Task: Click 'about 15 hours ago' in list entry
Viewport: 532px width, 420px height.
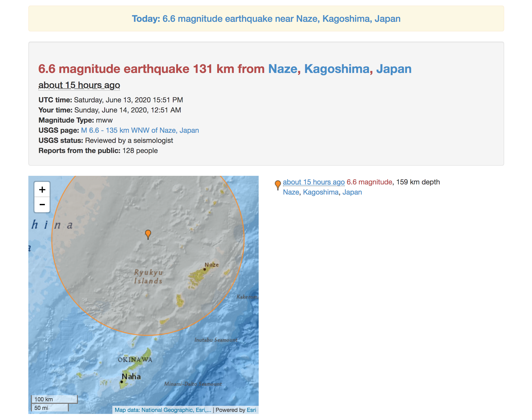Action: pyautogui.click(x=314, y=182)
